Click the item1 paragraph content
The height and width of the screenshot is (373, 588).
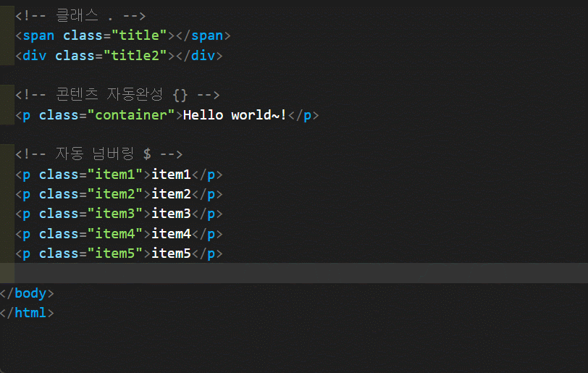coord(171,175)
